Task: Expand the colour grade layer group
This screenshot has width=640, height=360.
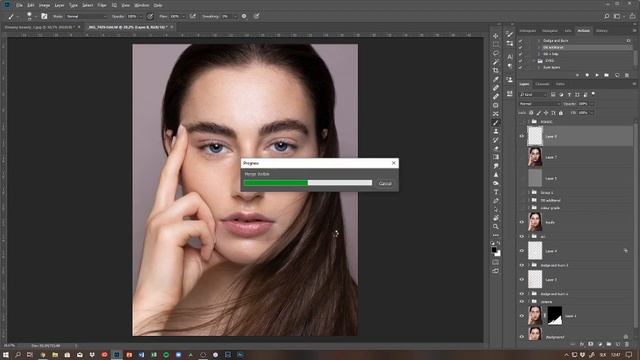Action: coord(529,208)
